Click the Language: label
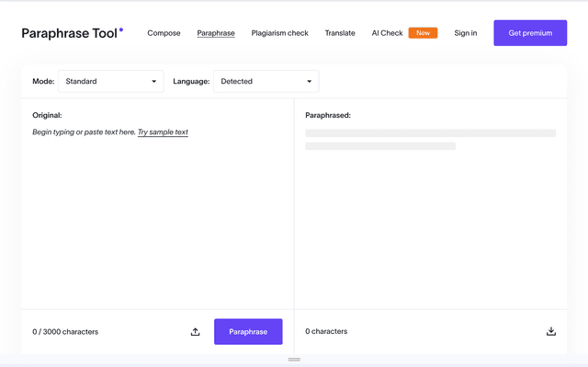Image resolution: width=588 pixels, height=367 pixels. (191, 82)
